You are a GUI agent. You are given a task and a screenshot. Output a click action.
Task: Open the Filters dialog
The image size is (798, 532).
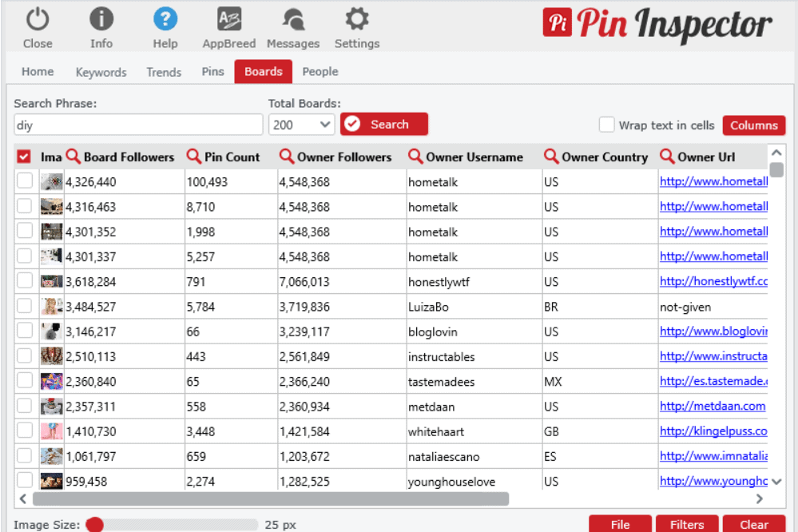tap(686, 524)
